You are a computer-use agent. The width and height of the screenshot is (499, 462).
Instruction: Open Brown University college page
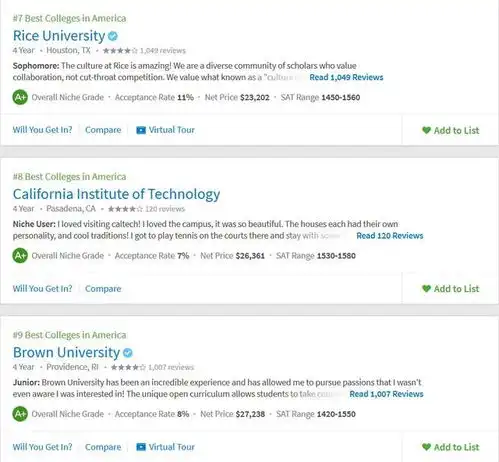click(66, 352)
